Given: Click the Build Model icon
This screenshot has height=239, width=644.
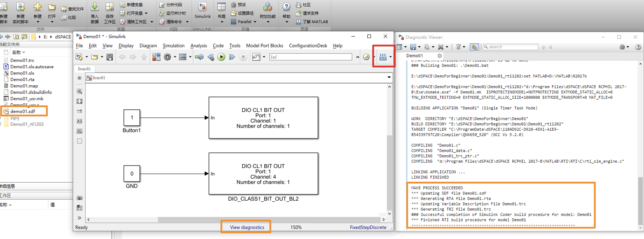Looking at the screenshot, I should click(383, 57).
